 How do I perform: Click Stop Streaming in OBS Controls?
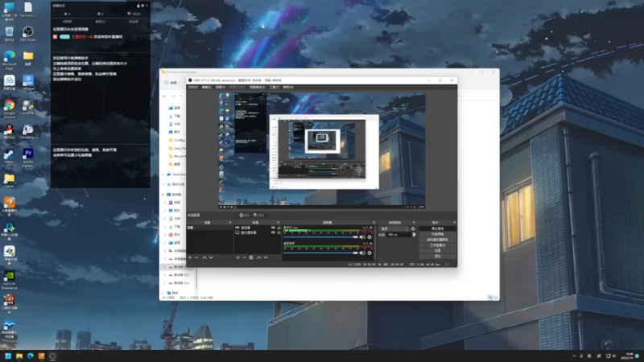(x=437, y=228)
